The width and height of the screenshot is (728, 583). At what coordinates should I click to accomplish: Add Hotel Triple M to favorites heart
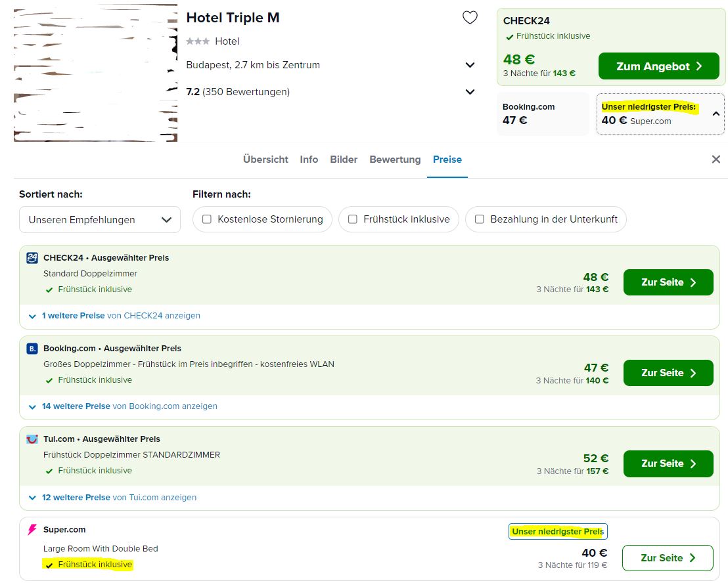[470, 18]
